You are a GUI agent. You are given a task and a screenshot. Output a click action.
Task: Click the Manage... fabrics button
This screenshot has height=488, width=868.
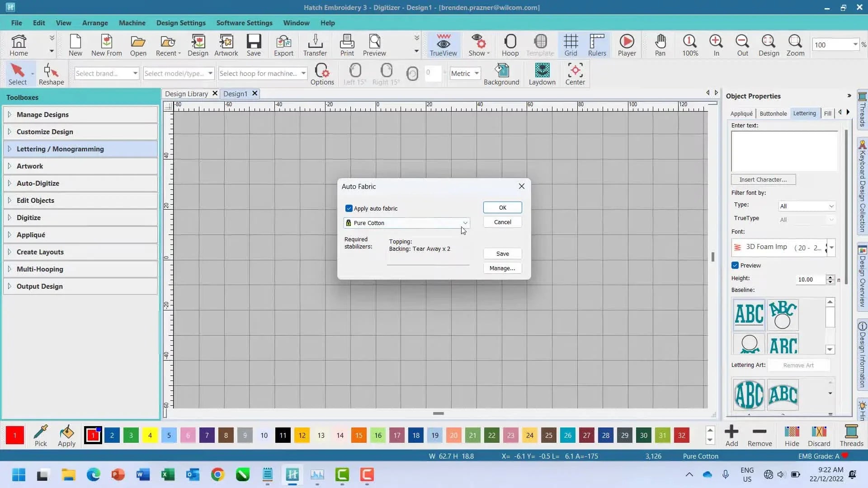[502, 268]
